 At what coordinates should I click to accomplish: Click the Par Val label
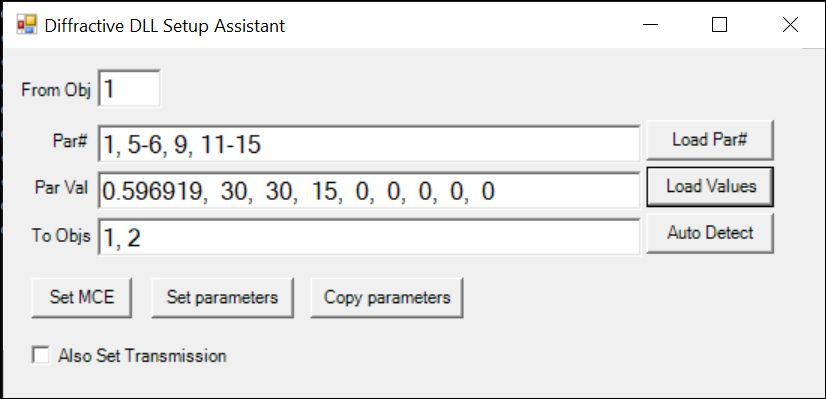tap(62, 188)
